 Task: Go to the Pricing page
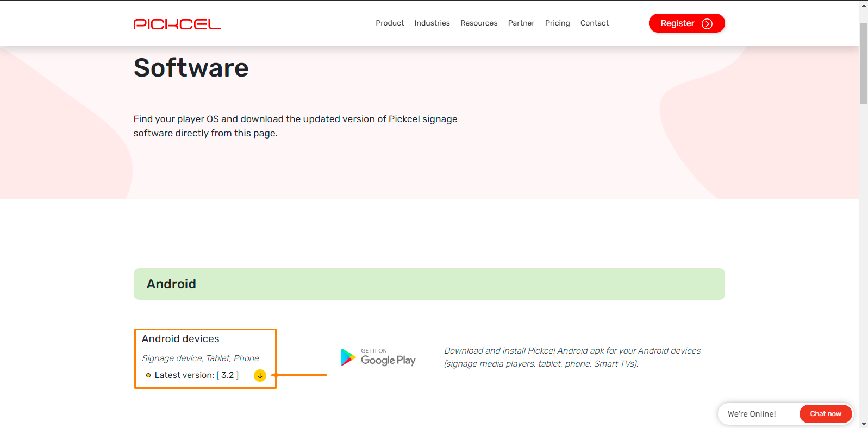[x=558, y=23]
